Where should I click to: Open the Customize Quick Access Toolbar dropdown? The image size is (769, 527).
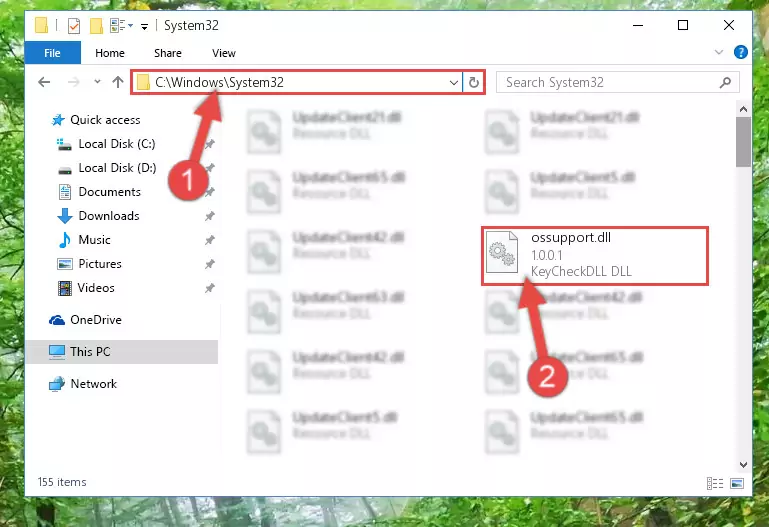pyautogui.click(x=144, y=26)
